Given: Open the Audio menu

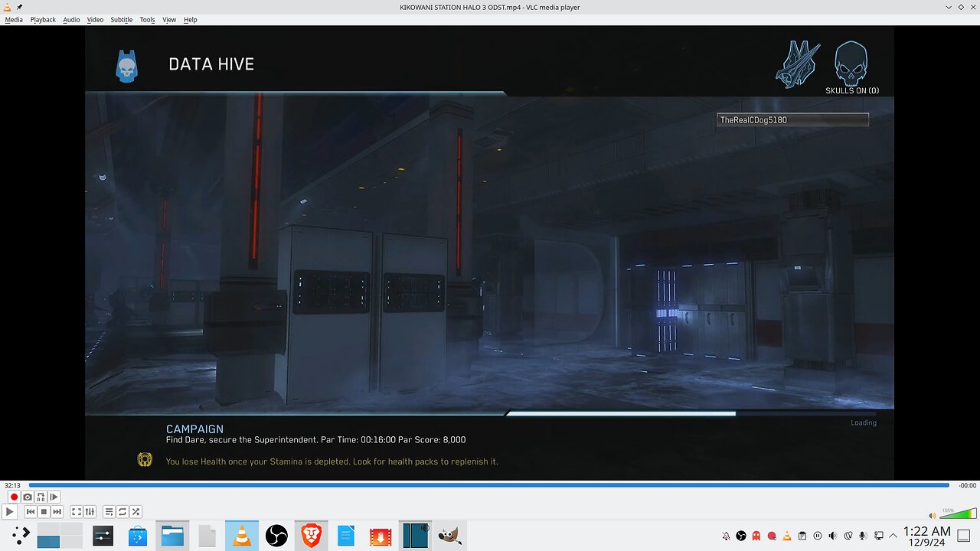Looking at the screenshot, I should click(71, 19).
